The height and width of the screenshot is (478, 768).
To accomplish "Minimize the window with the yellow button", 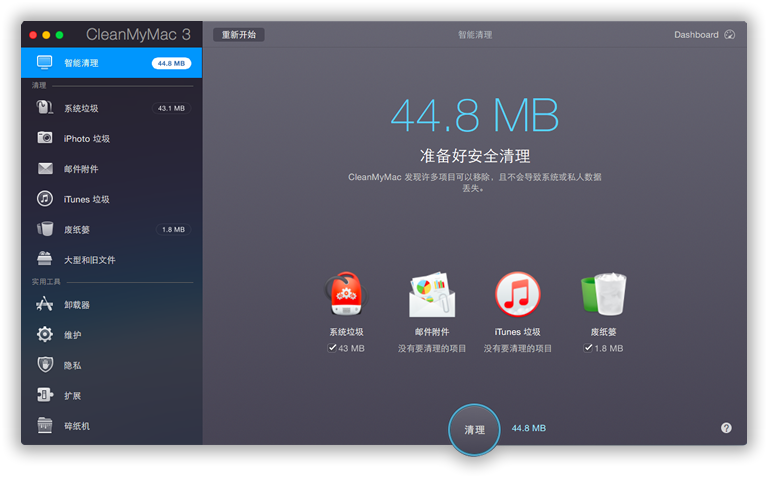I will pos(46,35).
